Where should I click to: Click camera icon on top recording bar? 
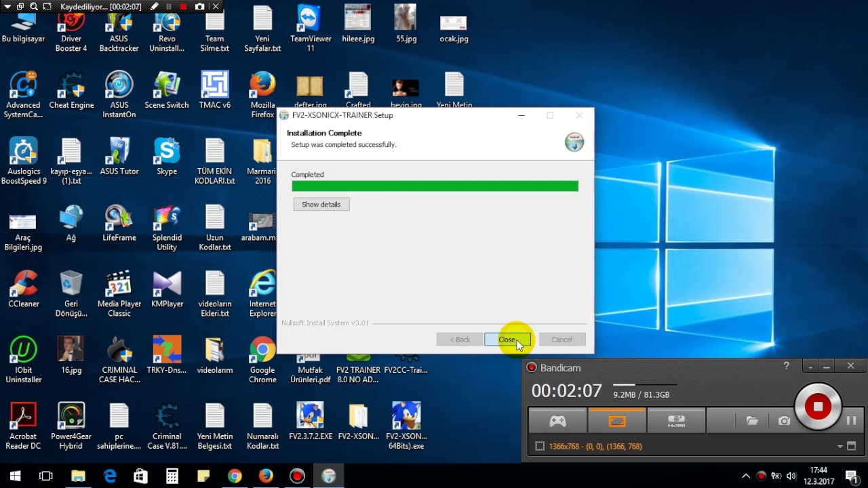199,6
